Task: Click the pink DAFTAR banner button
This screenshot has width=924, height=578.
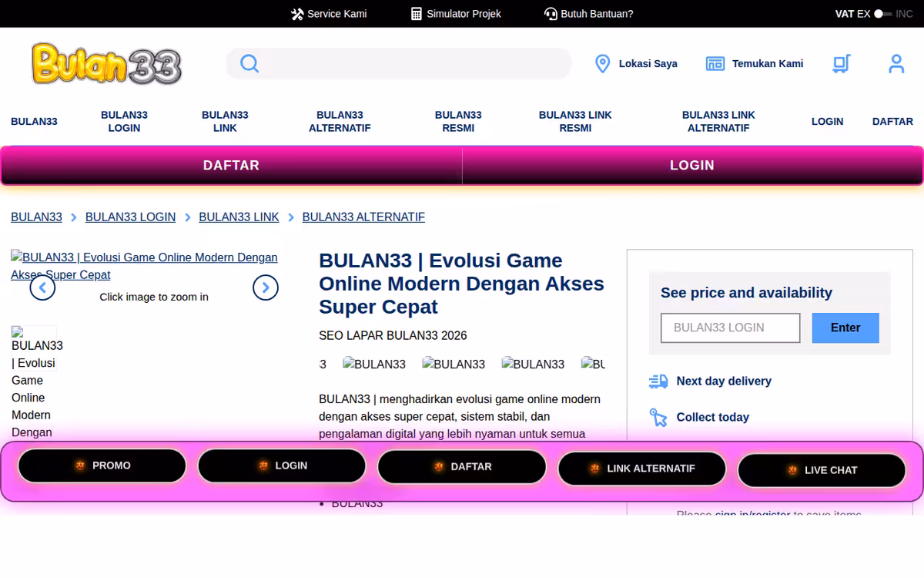Action: [x=231, y=166]
